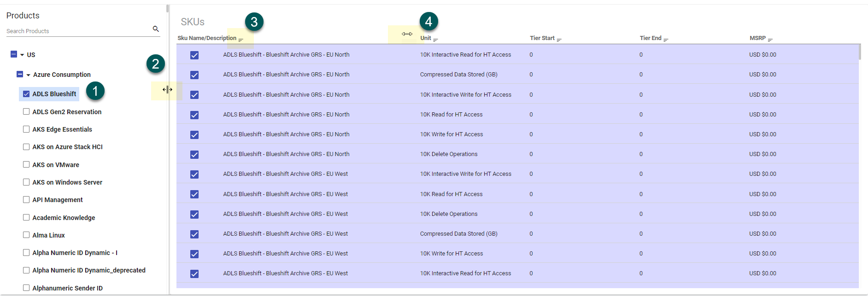
Task: Click the products panel vertical scrollbar
Action: [x=168, y=9]
